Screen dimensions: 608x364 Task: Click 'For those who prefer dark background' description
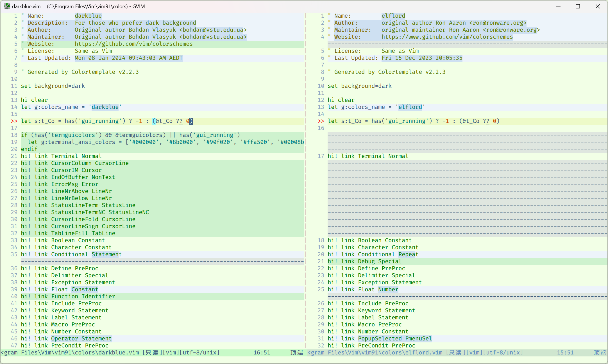pos(135,23)
